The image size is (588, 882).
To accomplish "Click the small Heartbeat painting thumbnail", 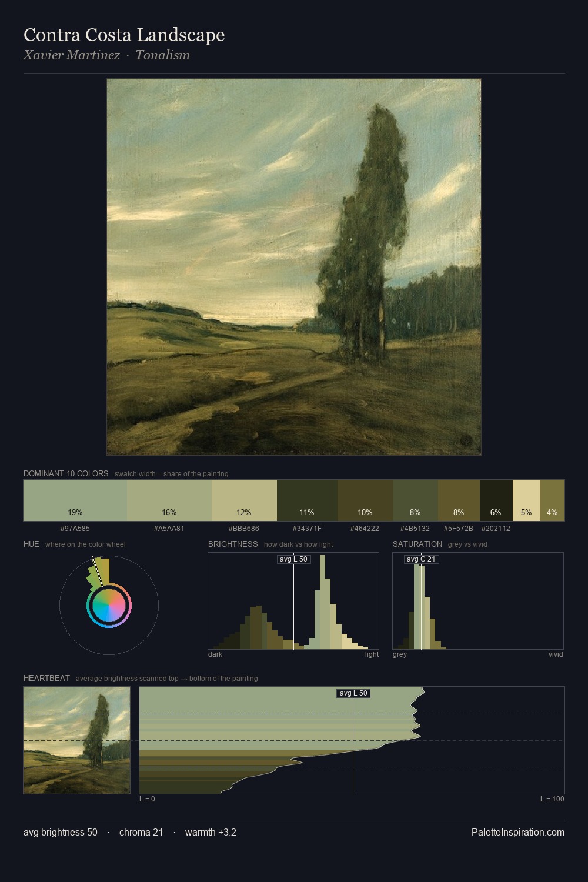I will (76, 740).
